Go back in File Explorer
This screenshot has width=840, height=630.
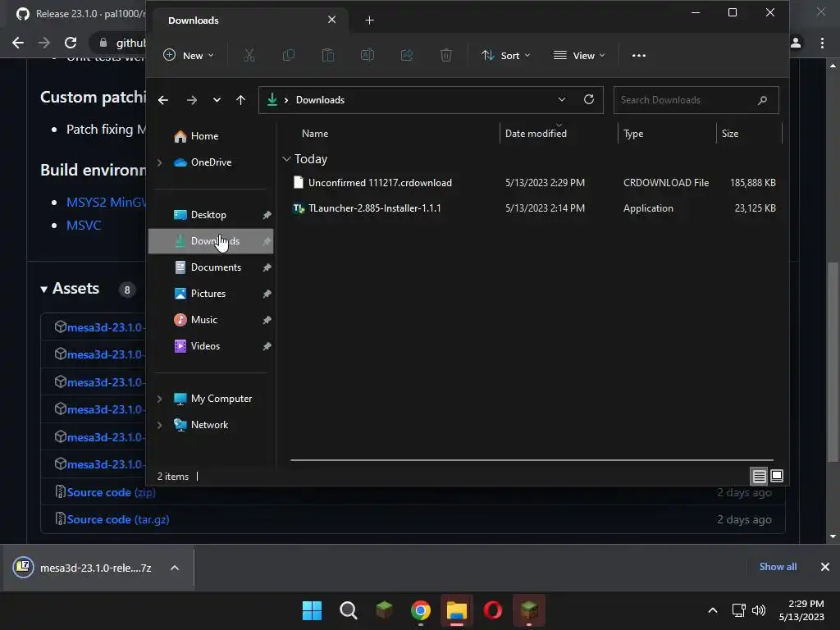point(163,100)
